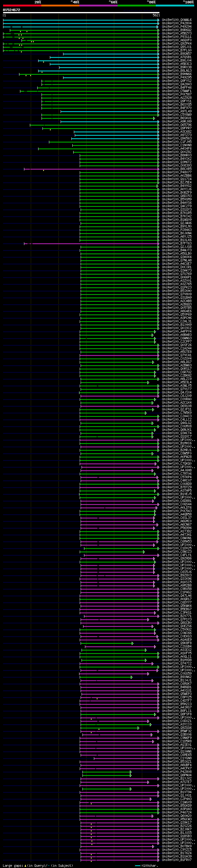The width and height of the screenshot is (197, 868).
Task: Click the purple ~60% identity legend segment
Action: click(98, 6)
